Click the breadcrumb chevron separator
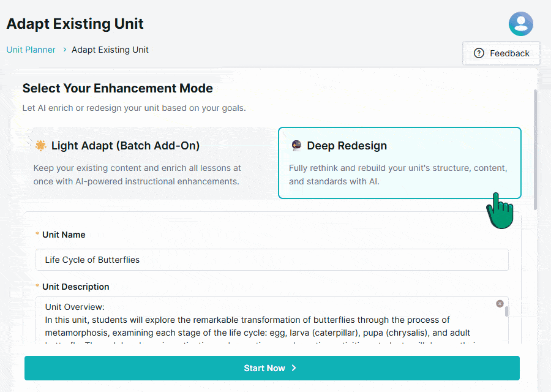This screenshot has height=392, width=551. pyautogui.click(x=64, y=50)
